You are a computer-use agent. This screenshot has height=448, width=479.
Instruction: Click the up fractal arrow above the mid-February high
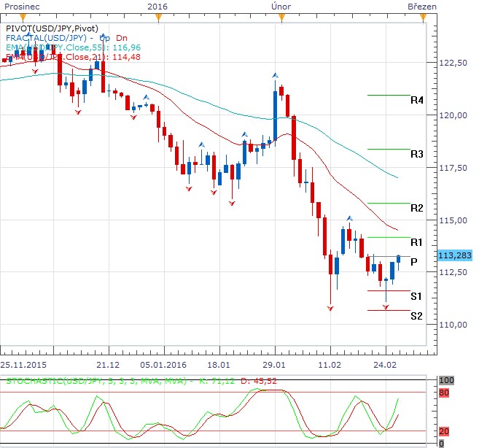click(x=350, y=218)
